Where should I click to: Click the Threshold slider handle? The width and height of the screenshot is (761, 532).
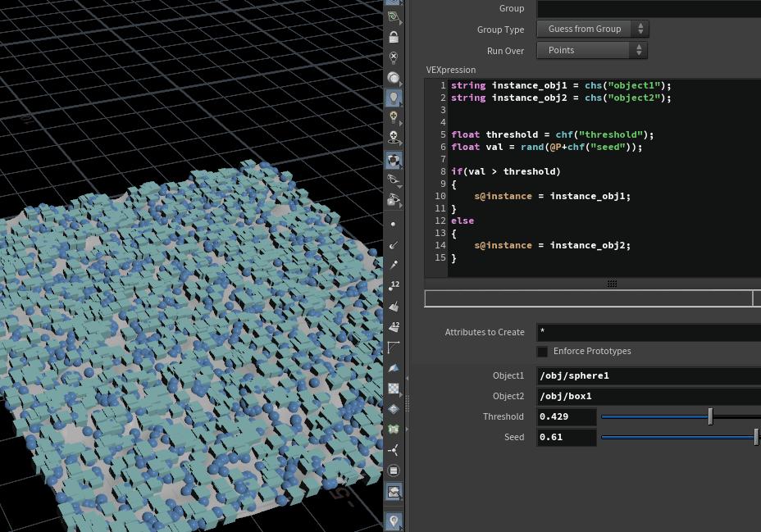(710, 416)
